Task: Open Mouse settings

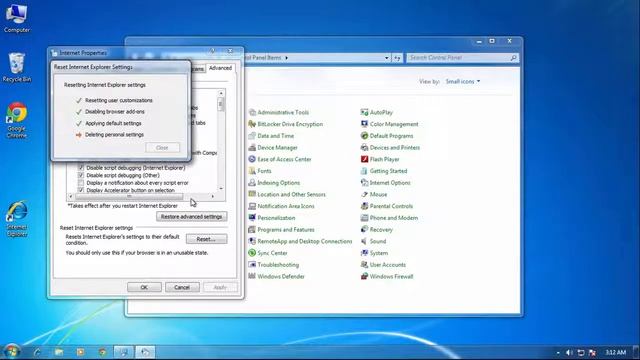Action: pos(374,195)
